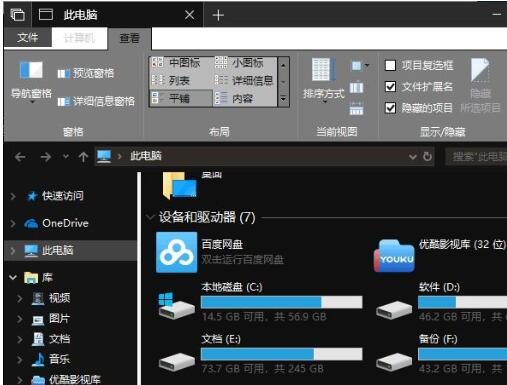Screen dimensions: 507x385
Task: Select Tiles (平铺) layout
Action: [x=181, y=98]
